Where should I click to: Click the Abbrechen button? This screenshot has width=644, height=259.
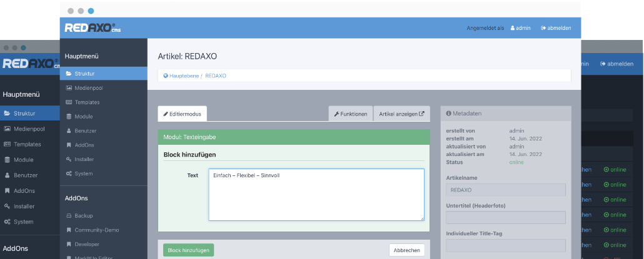point(406,250)
